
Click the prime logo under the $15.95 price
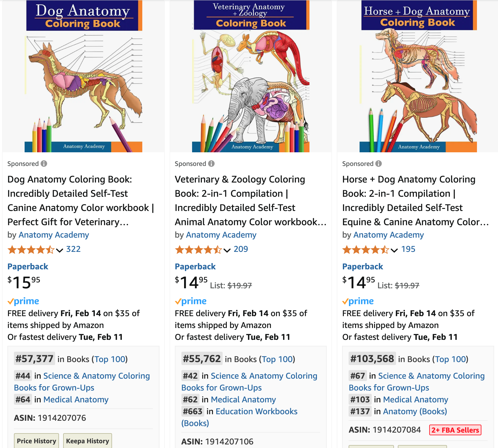23,301
